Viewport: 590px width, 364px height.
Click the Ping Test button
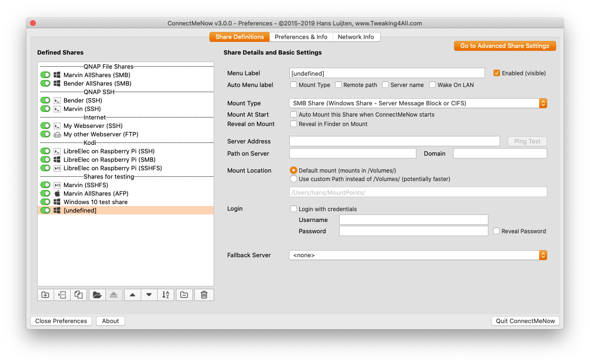(527, 141)
